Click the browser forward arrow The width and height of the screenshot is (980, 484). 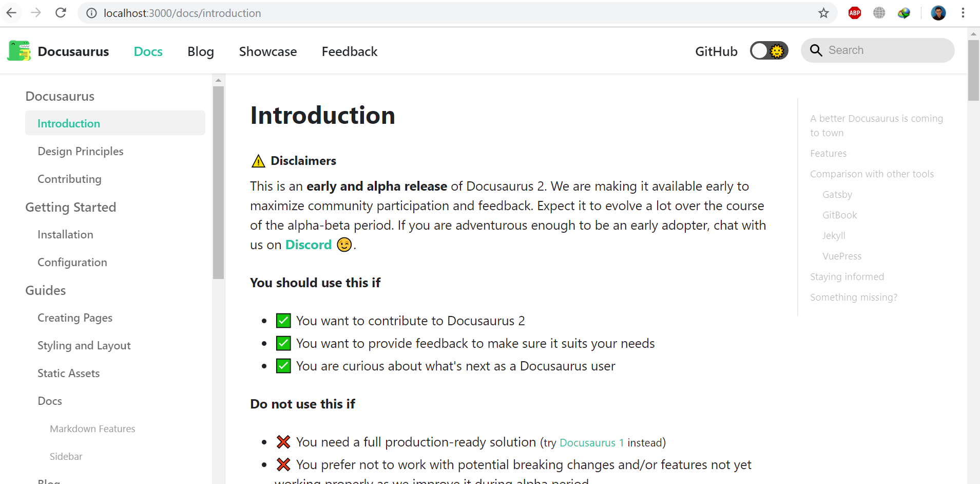point(36,13)
